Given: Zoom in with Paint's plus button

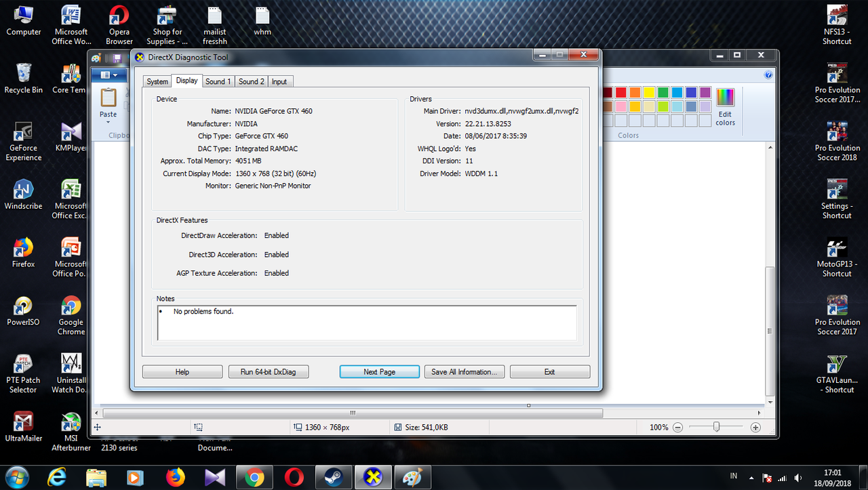Looking at the screenshot, I should (x=755, y=428).
